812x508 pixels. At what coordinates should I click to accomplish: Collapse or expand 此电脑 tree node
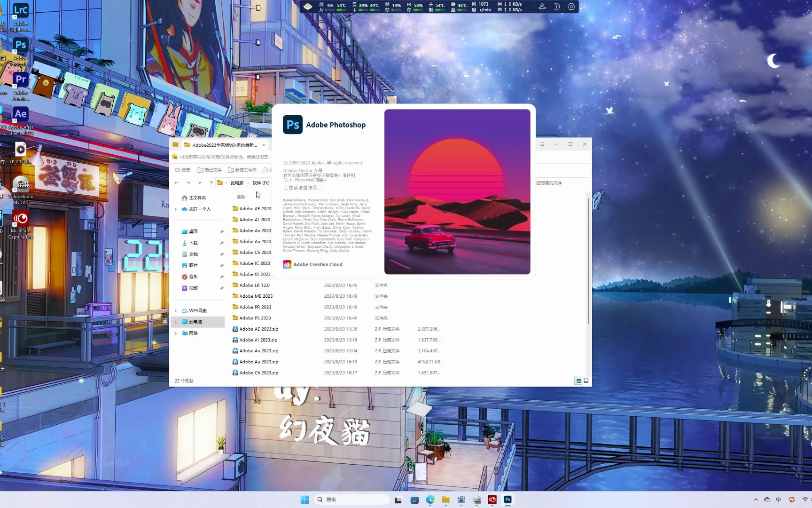tap(176, 322)
